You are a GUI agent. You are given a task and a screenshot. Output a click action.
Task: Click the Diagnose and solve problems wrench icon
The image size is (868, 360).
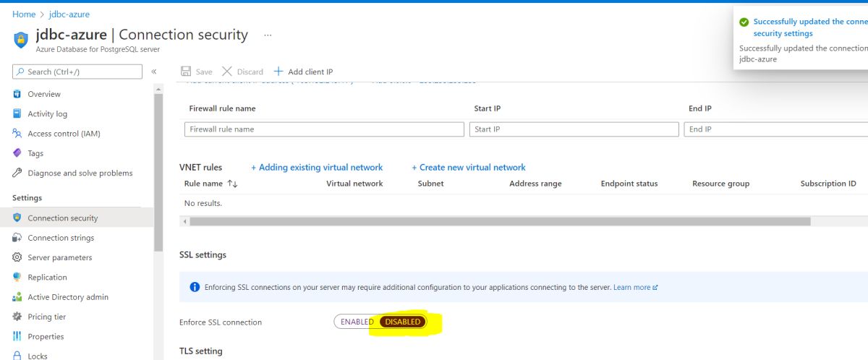[17, 173]
